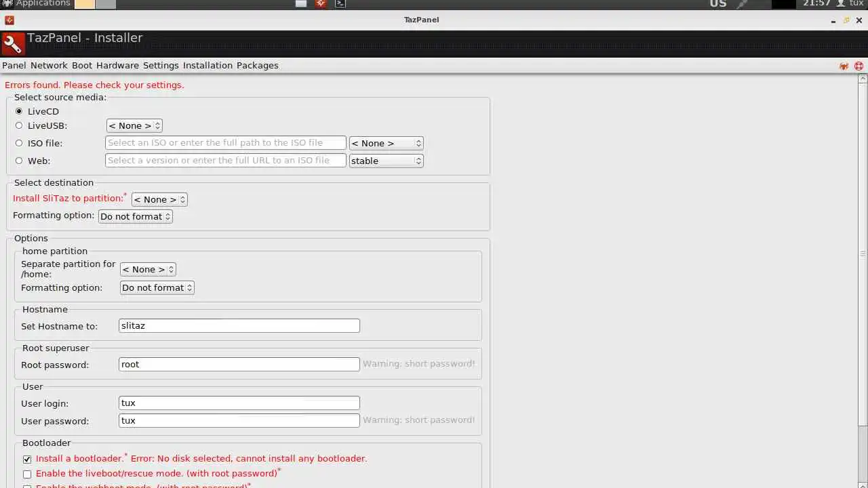Select the Web source radio button
This screenshot has width=868, height=488.
19,161
